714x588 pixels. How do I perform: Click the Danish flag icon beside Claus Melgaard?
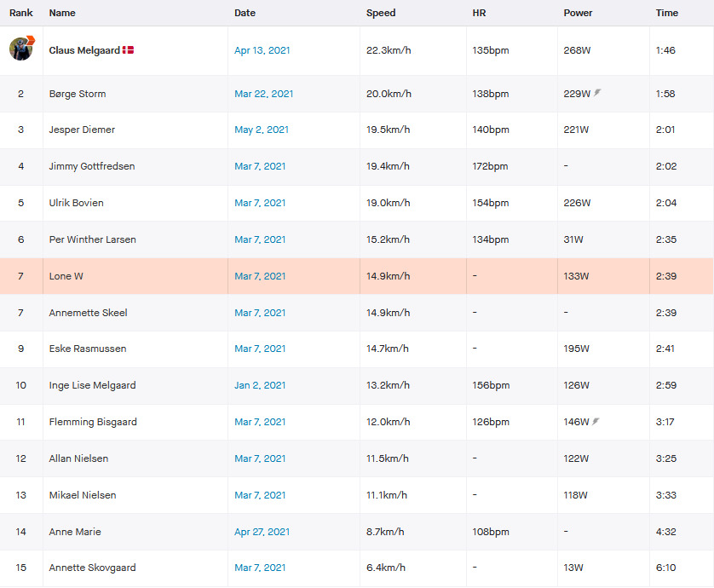click(128, 50)
